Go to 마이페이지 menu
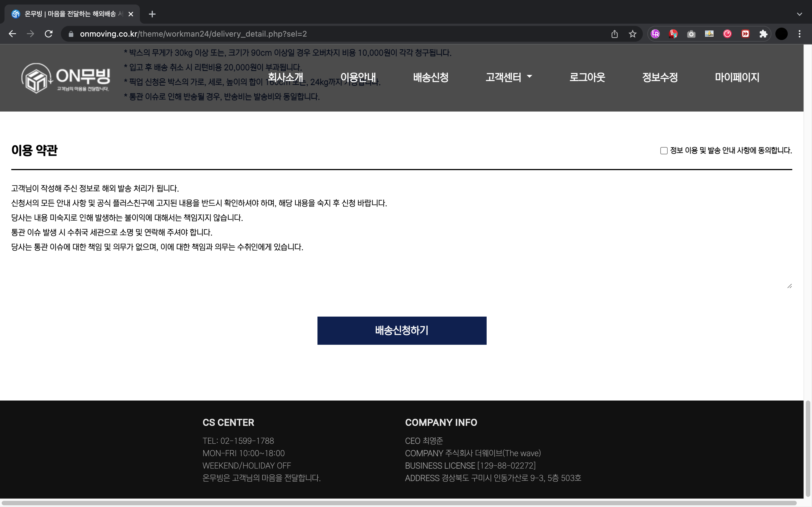 coord(737,77)
